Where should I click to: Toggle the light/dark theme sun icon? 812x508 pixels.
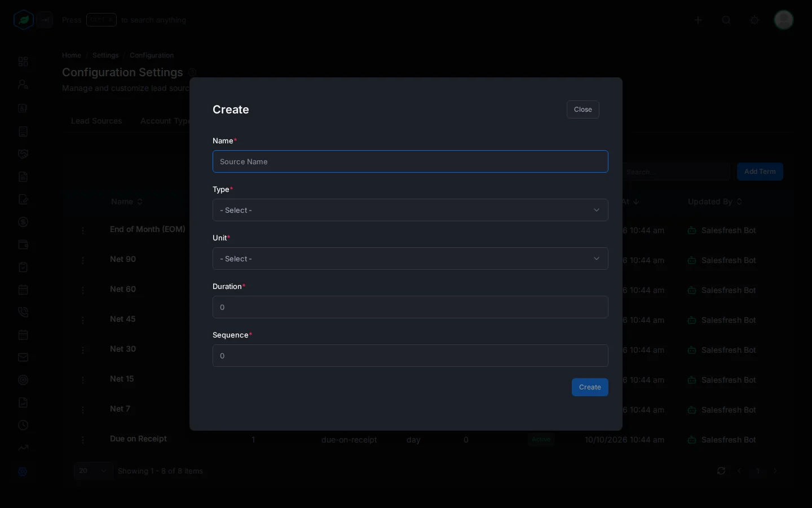coord(754,20)
